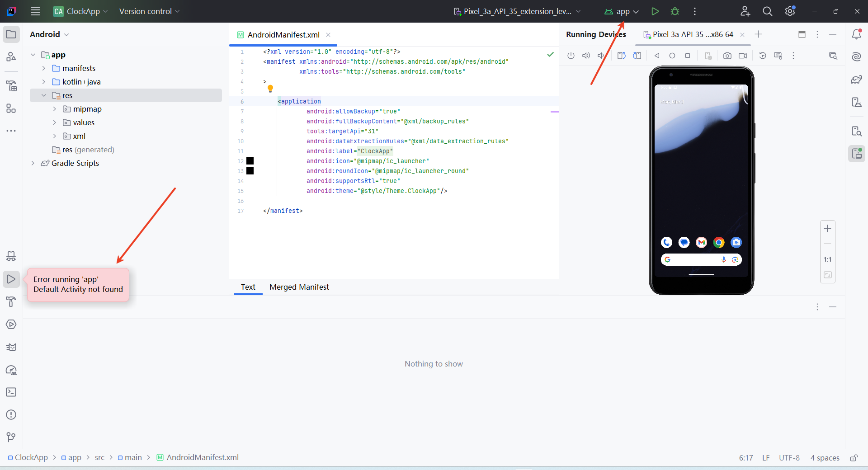868x470 pixels.
Task: Open the Git version control tool window
Action: coord(11,437)
